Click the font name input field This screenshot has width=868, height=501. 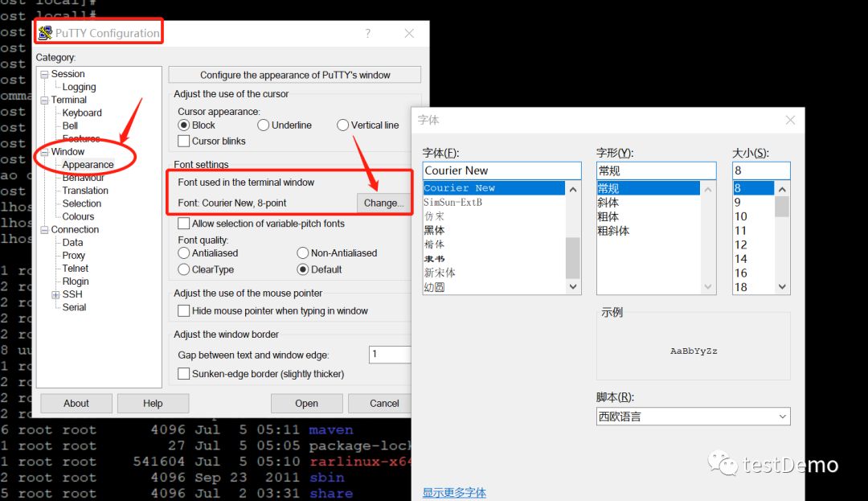(x=502, y=170)
